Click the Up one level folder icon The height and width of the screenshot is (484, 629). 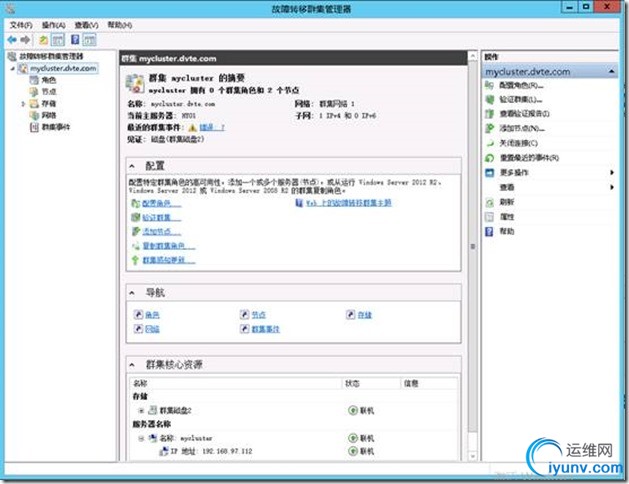[x=43, y=40]
